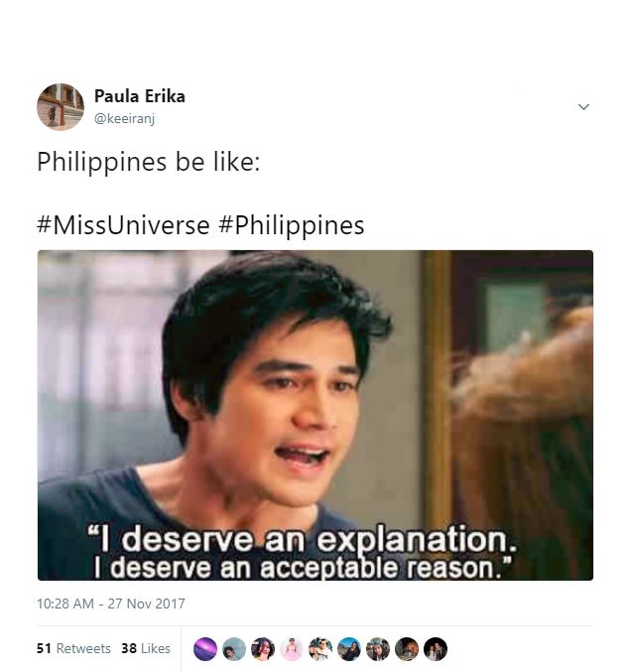Click the purple galaxy liker avatar
Screen dimensions: 628x672
point(205,649)
